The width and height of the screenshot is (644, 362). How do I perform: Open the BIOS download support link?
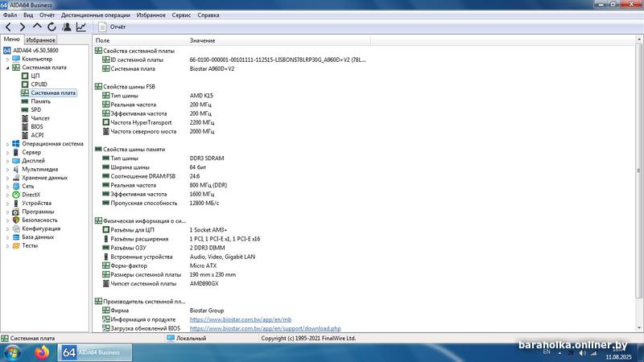pyautogui.click(x=265, y=329)
